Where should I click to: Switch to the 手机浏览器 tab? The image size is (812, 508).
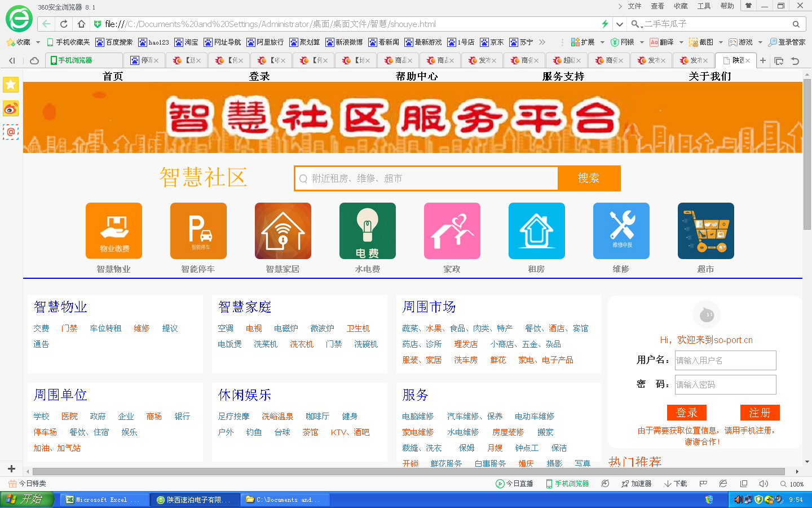click(x=83, y=60)
